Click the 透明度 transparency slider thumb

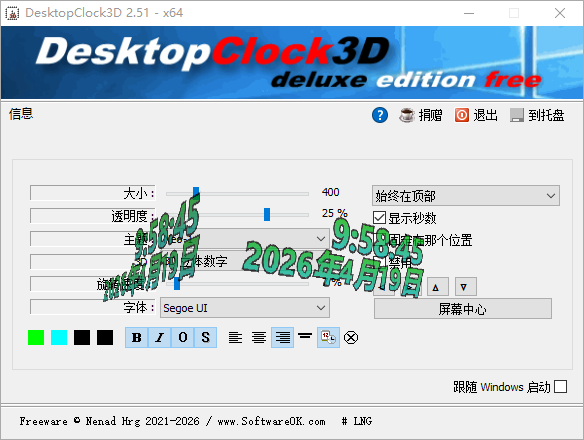pos(267,214)
